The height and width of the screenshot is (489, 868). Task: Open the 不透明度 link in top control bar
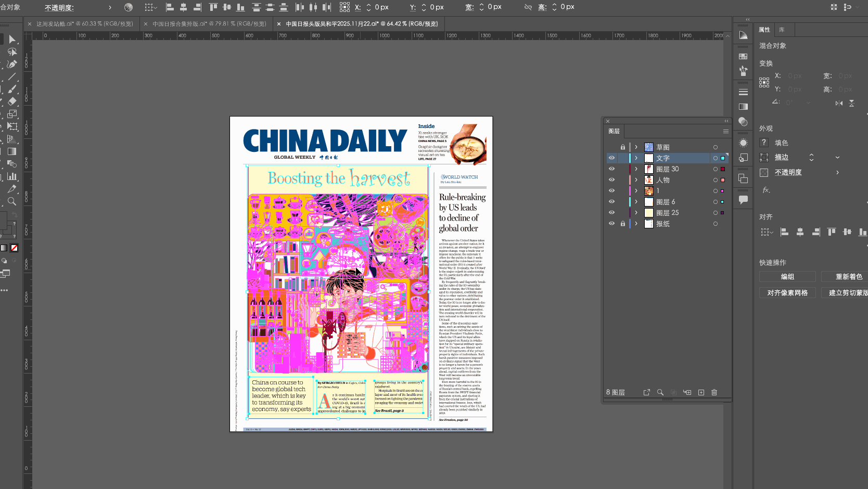(x=59, y=8)
